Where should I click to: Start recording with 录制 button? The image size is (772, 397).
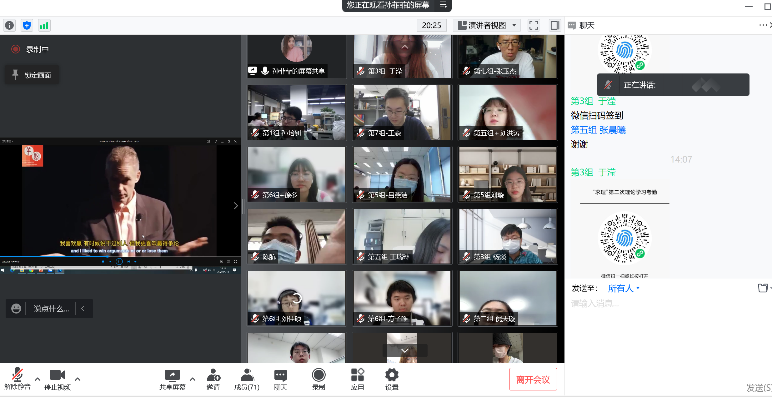319,379
